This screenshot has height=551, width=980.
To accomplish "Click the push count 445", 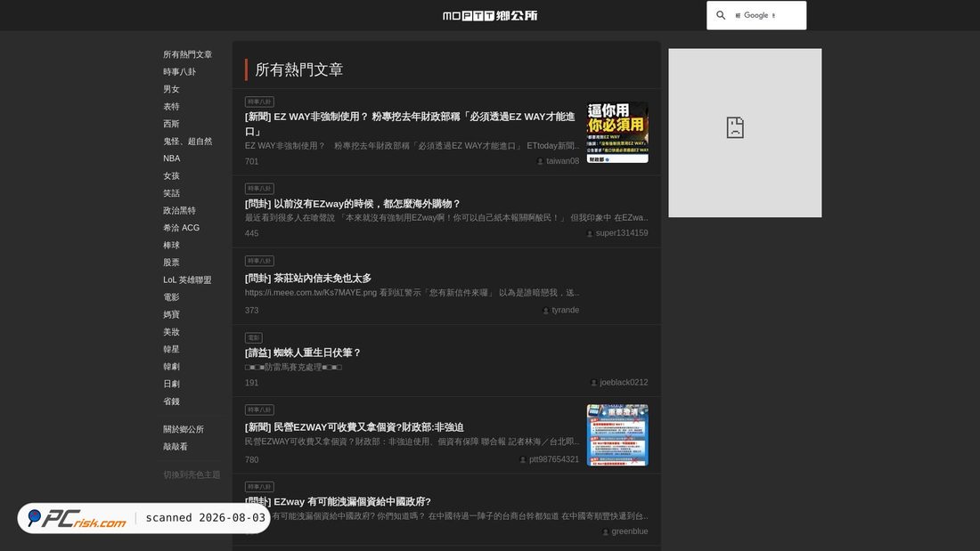I will 252,233.
